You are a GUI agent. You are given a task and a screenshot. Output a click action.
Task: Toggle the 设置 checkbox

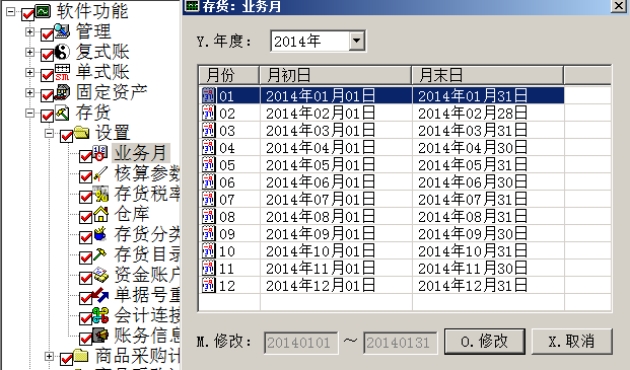click(66, 136)
